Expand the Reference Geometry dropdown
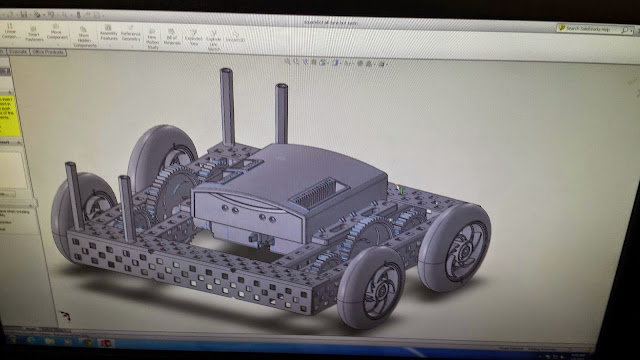Viewport: 640px width, 360px height. pos(131,34)
